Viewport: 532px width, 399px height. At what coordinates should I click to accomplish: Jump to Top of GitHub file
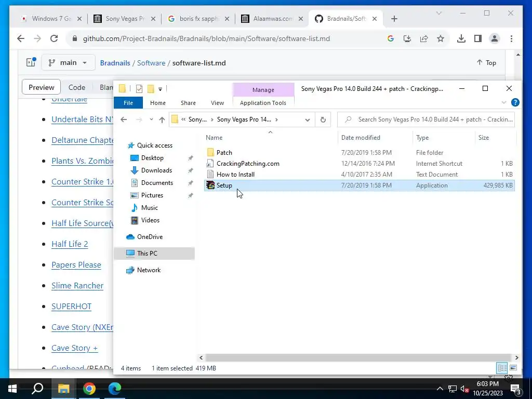486,63
